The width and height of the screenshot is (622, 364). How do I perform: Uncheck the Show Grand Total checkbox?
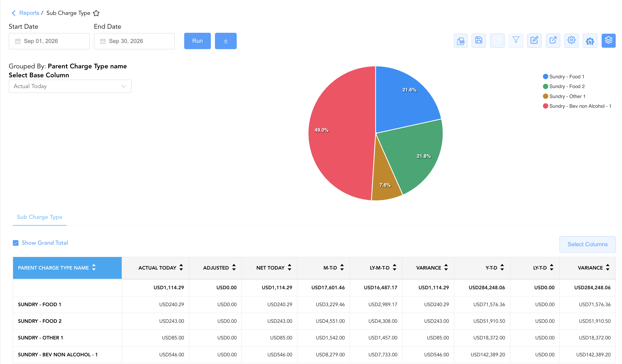[16, 243]
